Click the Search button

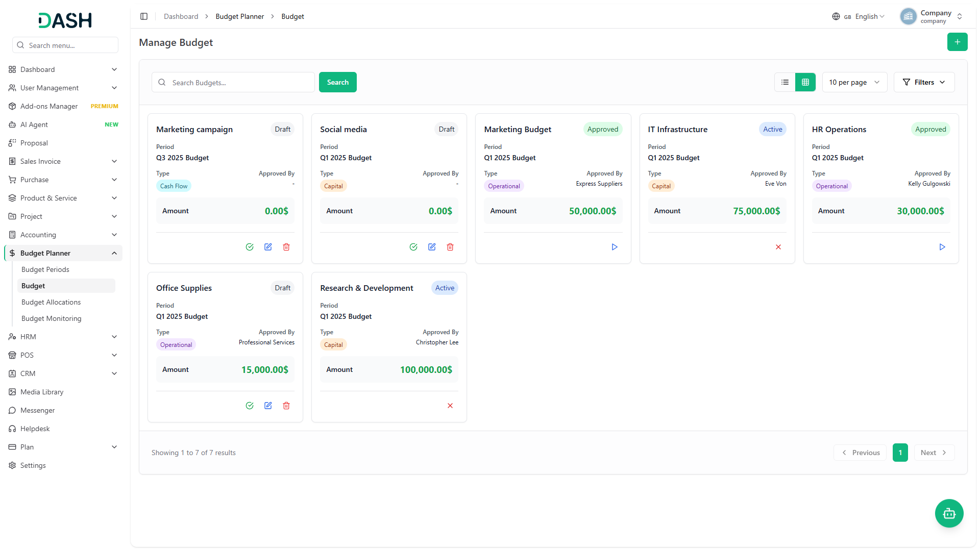tap(338, 82)
